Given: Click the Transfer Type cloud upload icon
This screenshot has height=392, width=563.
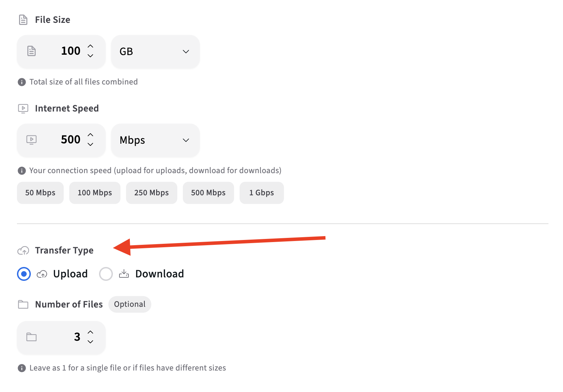Looking at the screenshot, I should click(23, 250).
